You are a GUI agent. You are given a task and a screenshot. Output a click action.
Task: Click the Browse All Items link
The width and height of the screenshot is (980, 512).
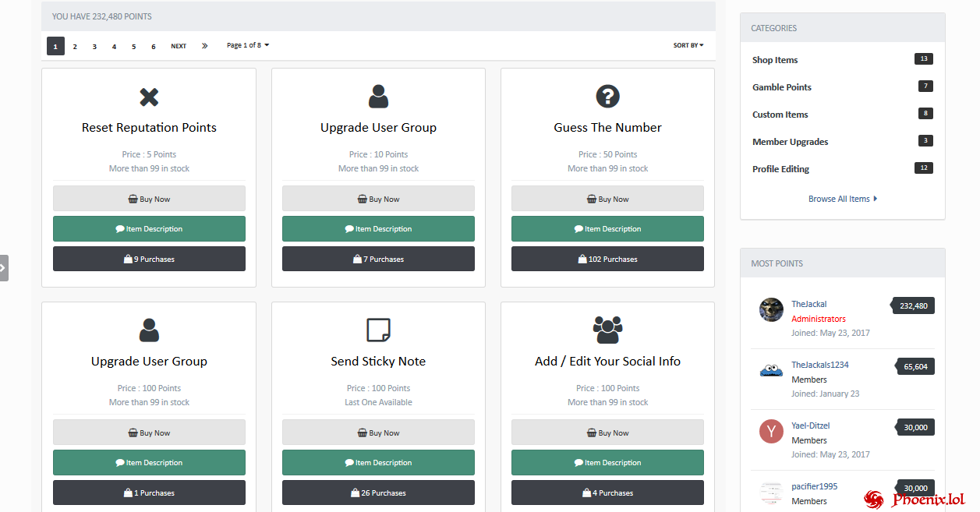[x=842, y=199]
